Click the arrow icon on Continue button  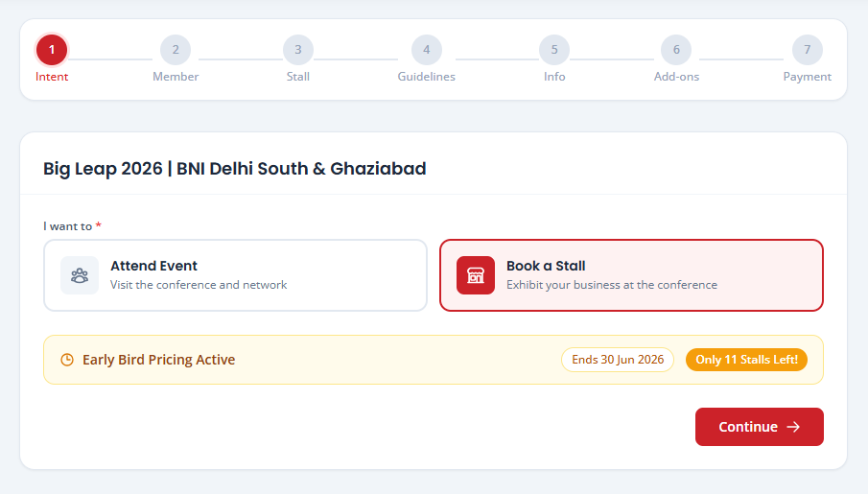(793, 427)
